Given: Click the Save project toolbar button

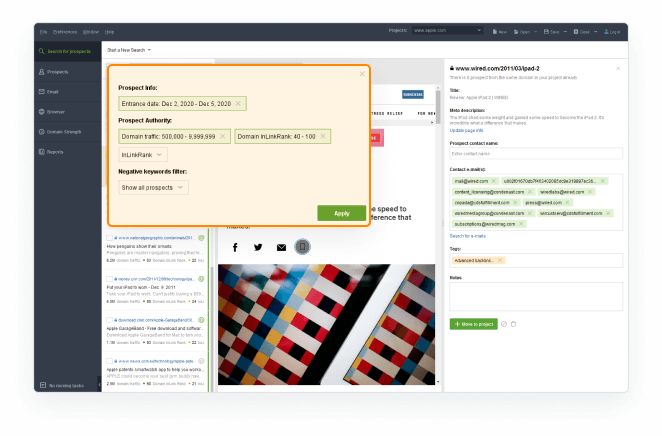Looking at the screenshot, I should [x=551, y=32].
